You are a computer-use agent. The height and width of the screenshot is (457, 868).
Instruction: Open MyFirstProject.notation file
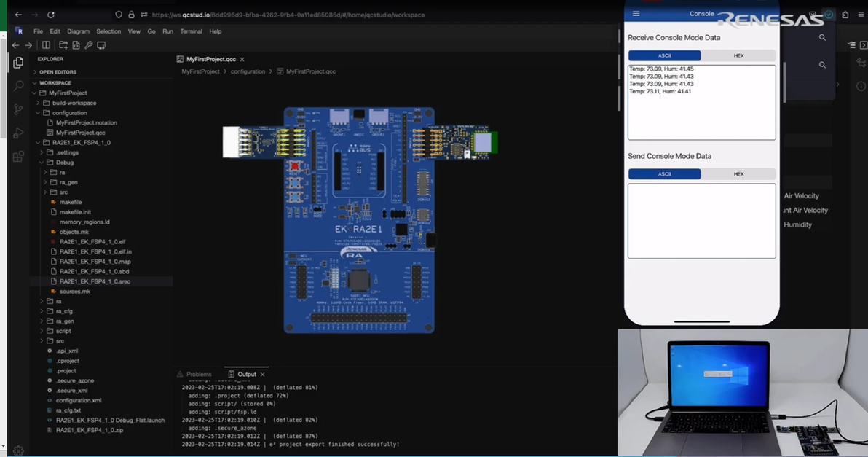[x=87, y=123]
